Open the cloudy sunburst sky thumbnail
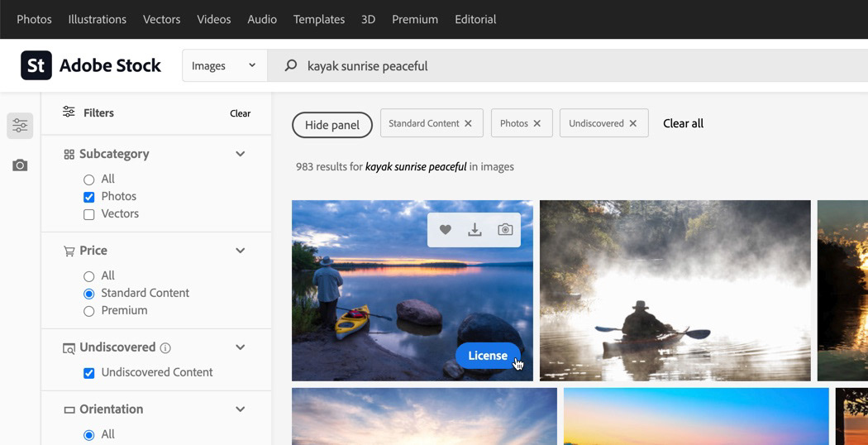The height and width of the screenshot is (445, 868). tap(424, 416)
